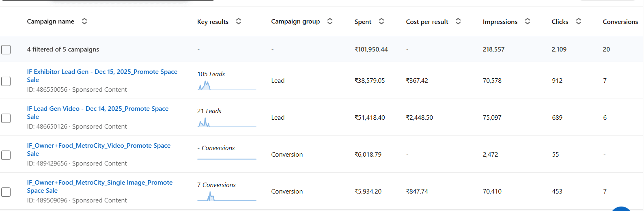Screen dimensions: 644x211
Task: Click the 21 Leads key result label
Action: coord(209,111)
